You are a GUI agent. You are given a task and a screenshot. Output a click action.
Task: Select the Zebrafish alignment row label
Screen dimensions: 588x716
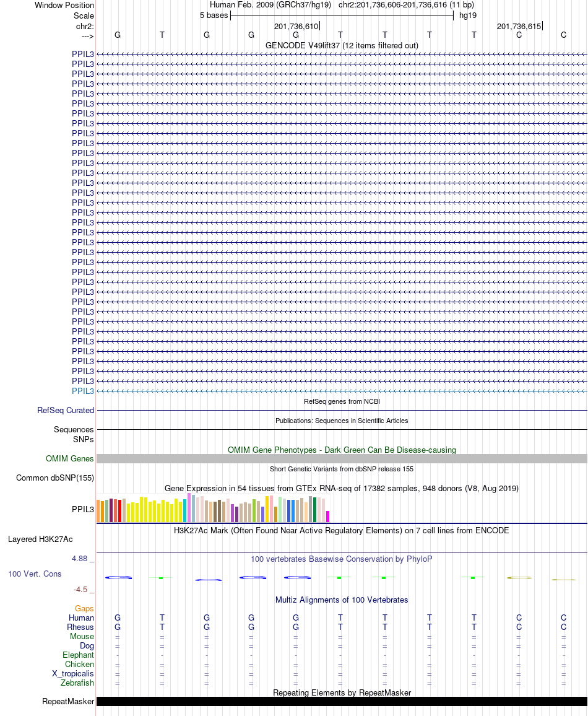77,683
